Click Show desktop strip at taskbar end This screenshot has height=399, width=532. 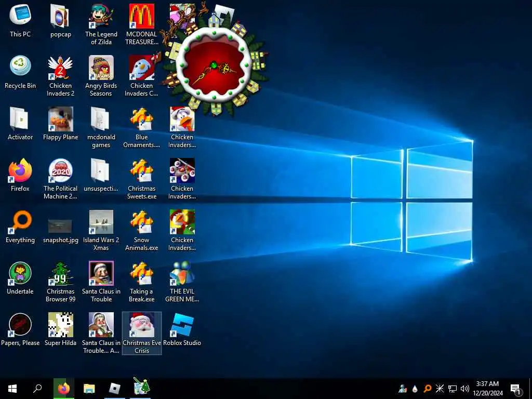530,389
